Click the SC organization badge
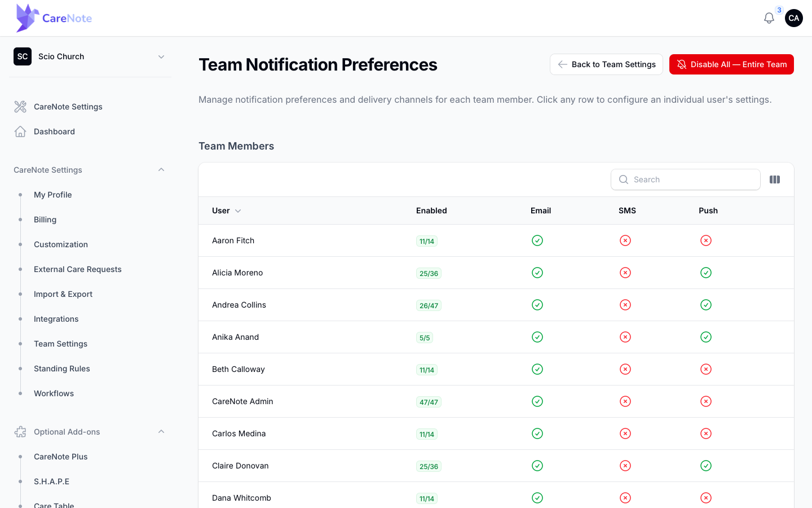Viewport: 812px width, 508px height. (23, 56)
